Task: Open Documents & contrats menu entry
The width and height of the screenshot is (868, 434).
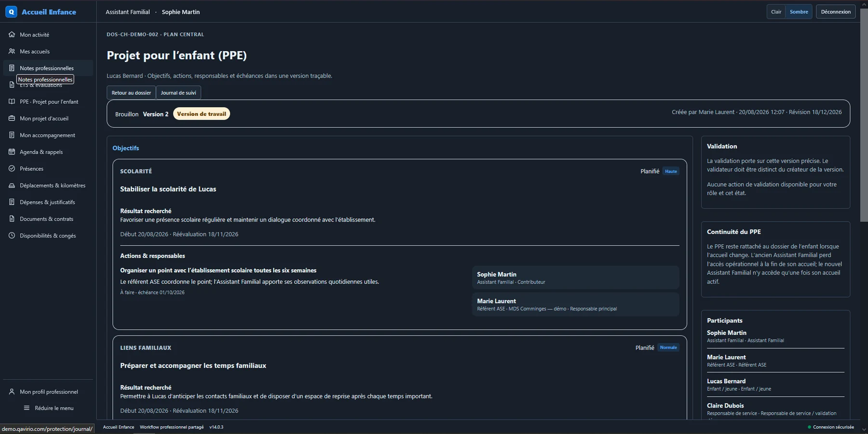Action: coord(48,219)
